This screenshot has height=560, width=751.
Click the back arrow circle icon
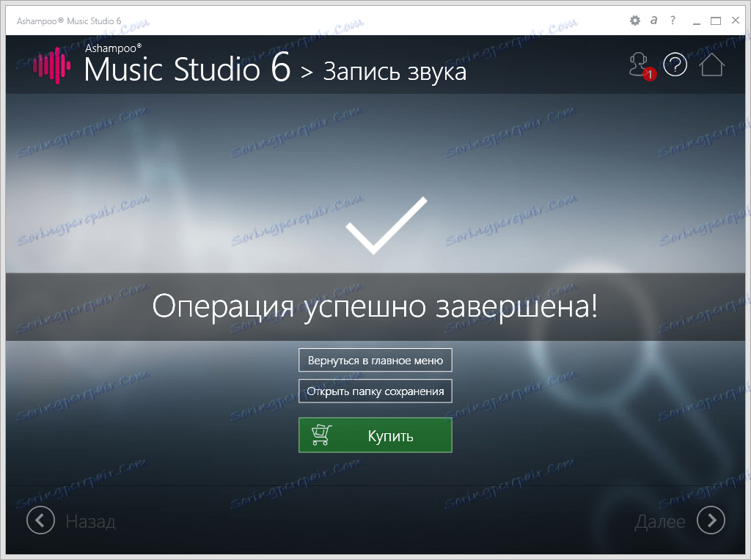tap(41, 520)
